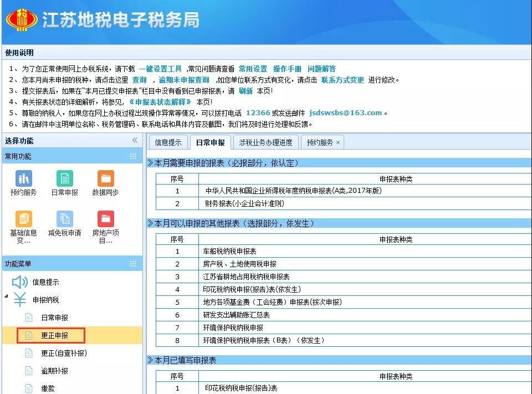
Task: Close the 预约服务 tab with x
Action: click(338, 142)
